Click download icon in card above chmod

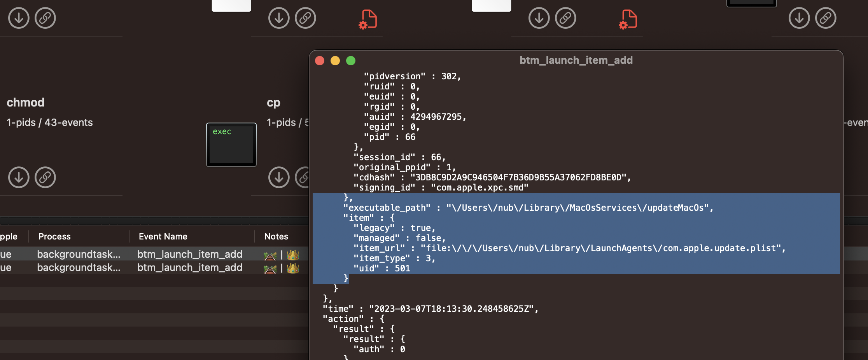click(19, 18)
